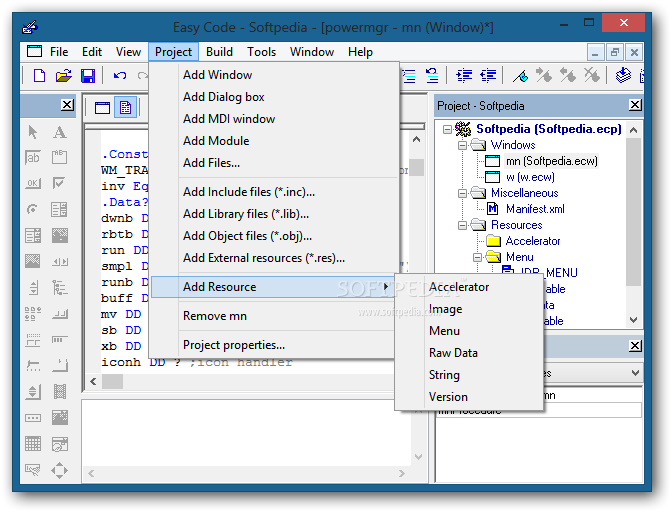The height and width of the screenshot is (512, 672).
Task: Click the previous bookmark flag icon
Action: pyautogui.click(x=568, y=75)
